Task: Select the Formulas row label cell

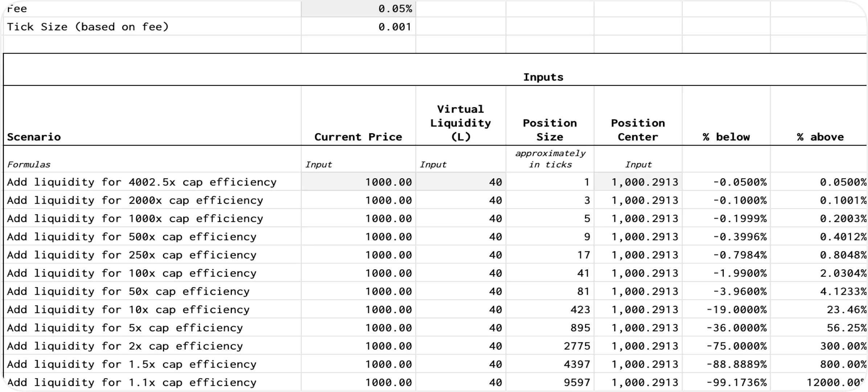Action: pos(152,159)
